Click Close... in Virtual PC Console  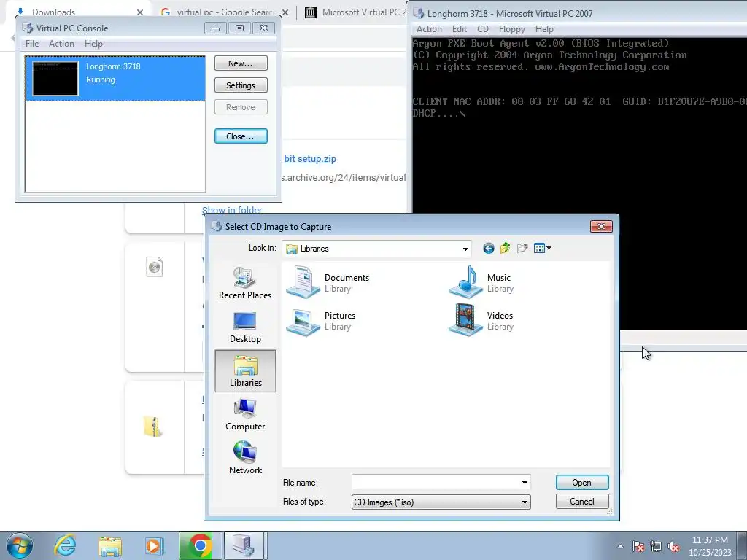tap(241, 136)
